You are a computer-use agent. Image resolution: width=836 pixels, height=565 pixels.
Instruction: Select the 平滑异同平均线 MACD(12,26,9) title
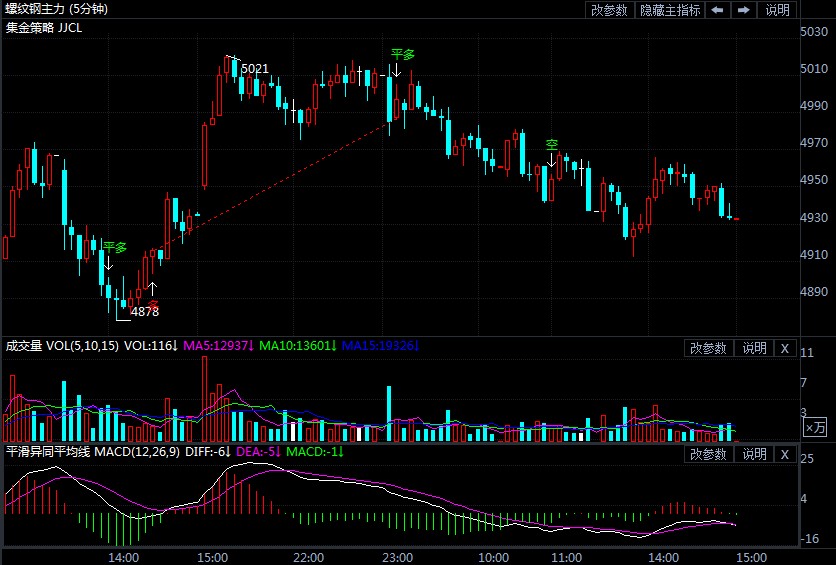pyautogui.click(x=92, y=452)
